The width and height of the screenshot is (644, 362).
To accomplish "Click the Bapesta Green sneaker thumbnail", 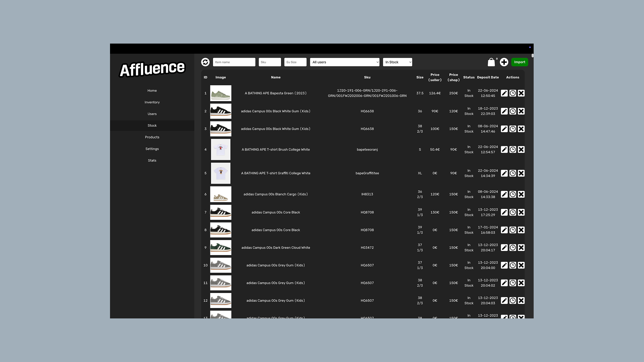I will tap(221, 93).
